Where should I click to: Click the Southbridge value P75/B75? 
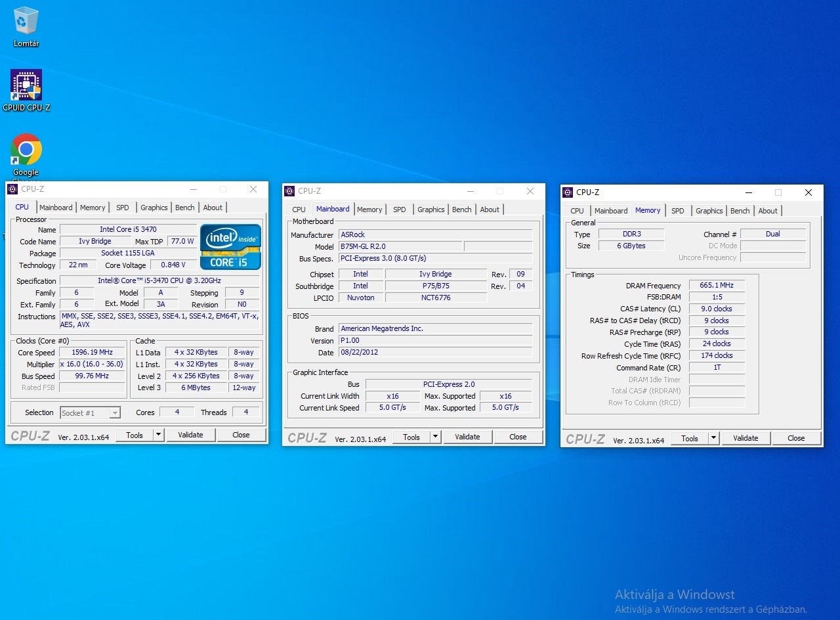click(436, 286)
